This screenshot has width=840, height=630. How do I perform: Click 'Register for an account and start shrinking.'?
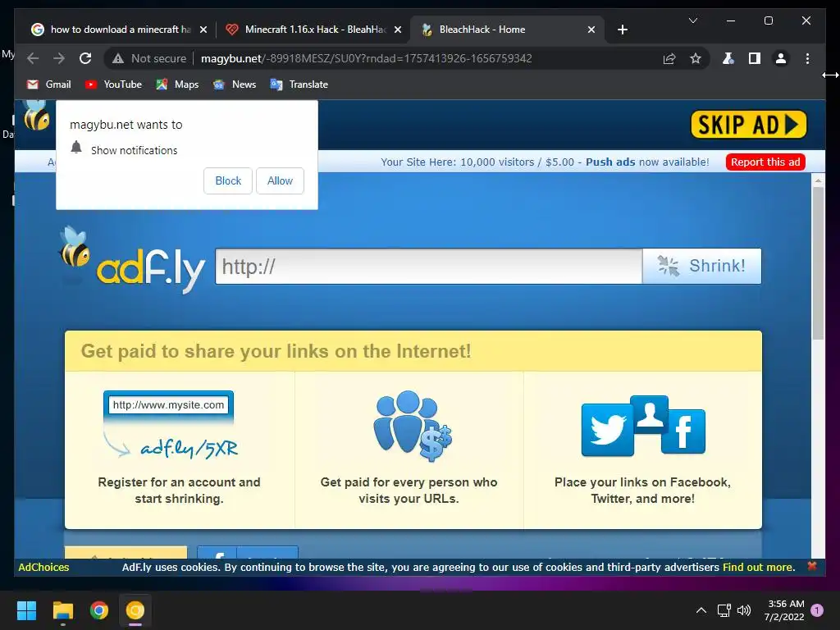click(179, 491)
